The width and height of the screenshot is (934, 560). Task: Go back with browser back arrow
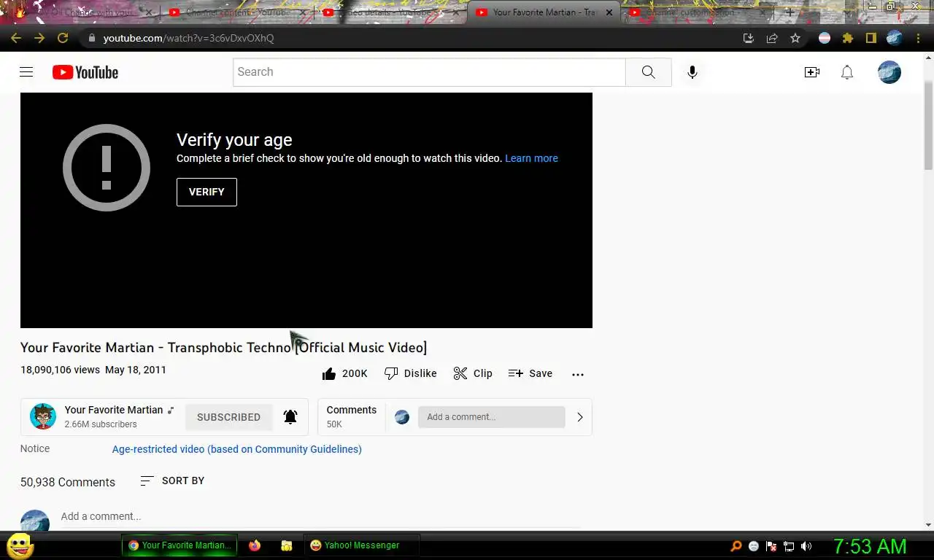coord(16,38)
